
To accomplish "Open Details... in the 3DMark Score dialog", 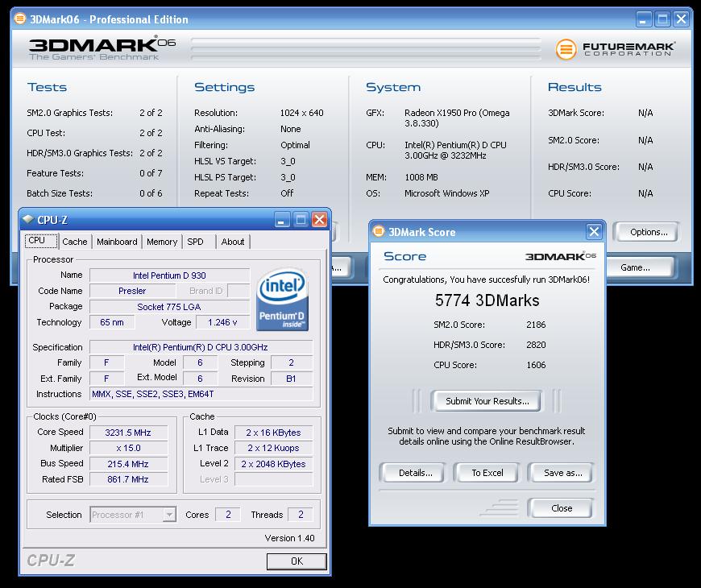I will (415, 473).
